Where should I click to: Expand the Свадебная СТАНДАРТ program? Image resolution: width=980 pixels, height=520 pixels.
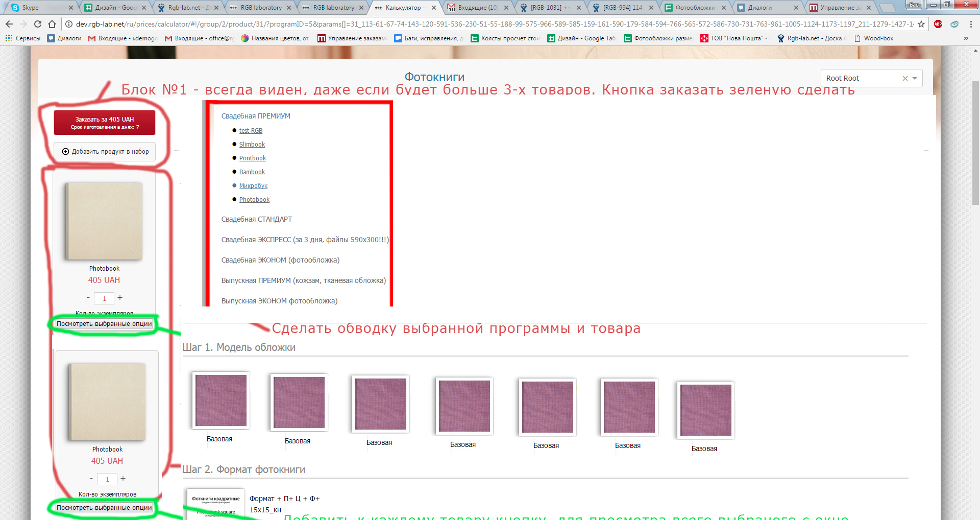(x=257, y=219)
